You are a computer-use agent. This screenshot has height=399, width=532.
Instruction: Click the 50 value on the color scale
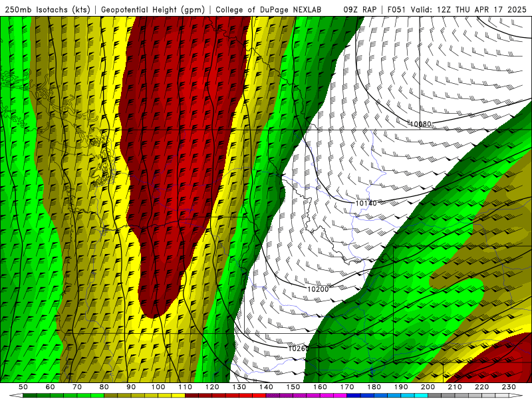click(x=23, y=387)
